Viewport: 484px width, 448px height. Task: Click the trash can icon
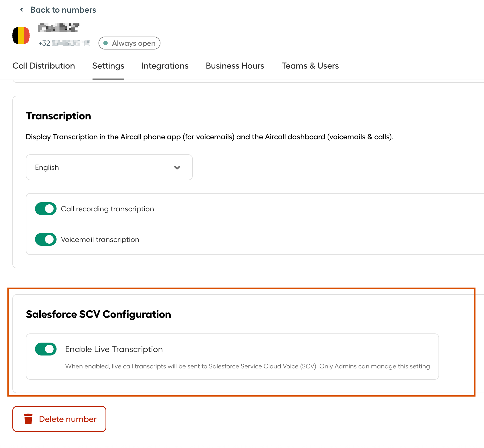click(28, 419)
